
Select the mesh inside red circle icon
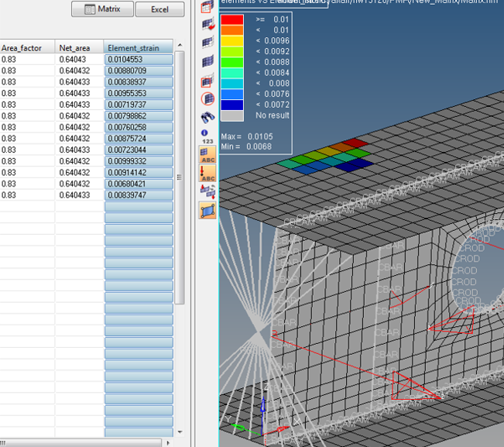pyautogui.click(x=207, y=99)
